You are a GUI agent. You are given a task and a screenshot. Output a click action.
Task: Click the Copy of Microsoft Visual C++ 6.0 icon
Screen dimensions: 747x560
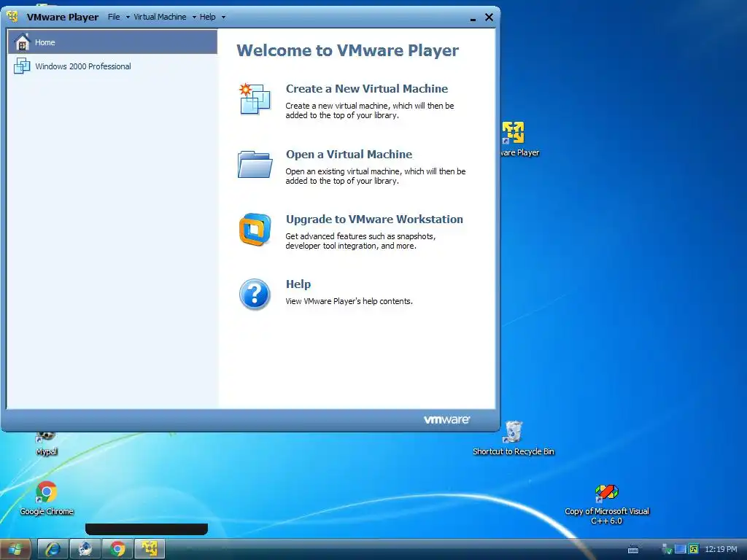coord(606,494)
